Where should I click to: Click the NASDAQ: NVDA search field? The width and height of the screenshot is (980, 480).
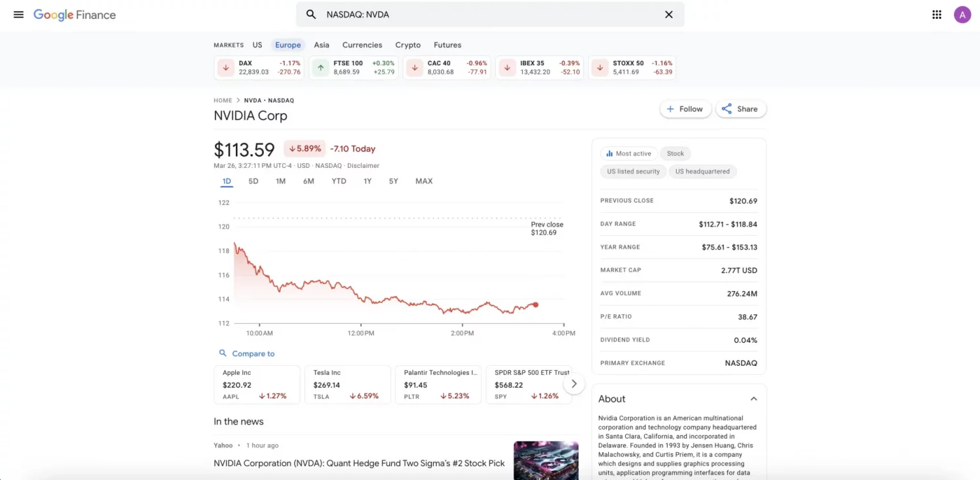pos(490,14)
